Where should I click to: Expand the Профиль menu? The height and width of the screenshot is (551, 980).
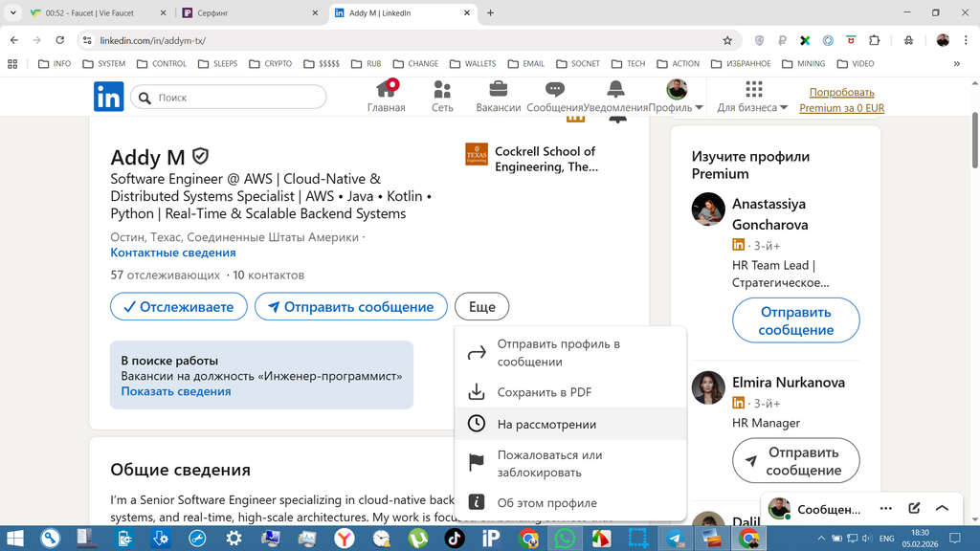676,97
